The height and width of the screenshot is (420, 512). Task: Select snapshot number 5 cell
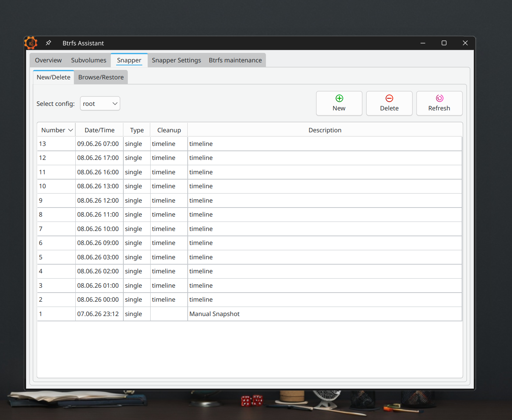[56, 257]
